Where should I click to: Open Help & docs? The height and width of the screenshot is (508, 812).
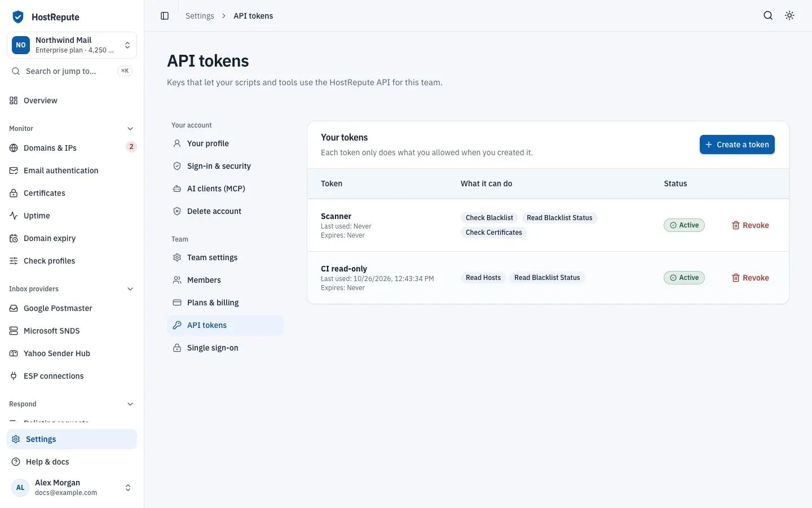[x=72, y=462]
